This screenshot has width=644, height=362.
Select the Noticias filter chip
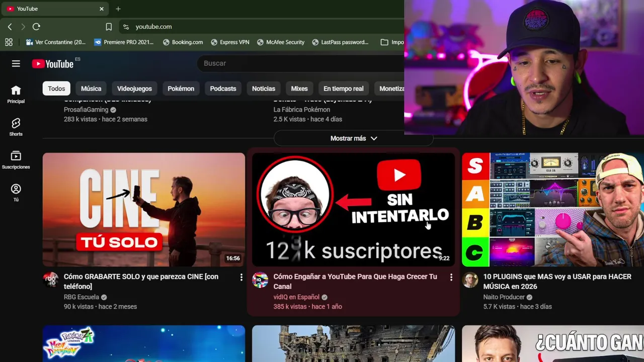[264, 88]
